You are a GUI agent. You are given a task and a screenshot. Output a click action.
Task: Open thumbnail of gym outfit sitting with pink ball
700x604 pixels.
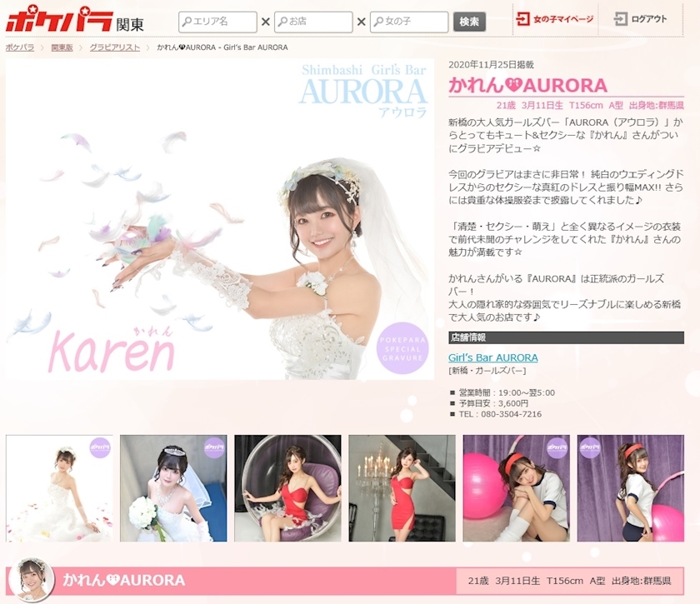click(516, 488)
